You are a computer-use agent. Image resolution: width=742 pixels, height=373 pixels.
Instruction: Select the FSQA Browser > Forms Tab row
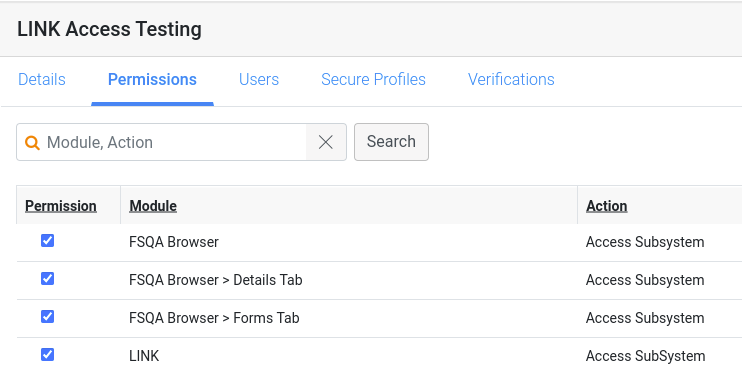click(x=379, y=318)
